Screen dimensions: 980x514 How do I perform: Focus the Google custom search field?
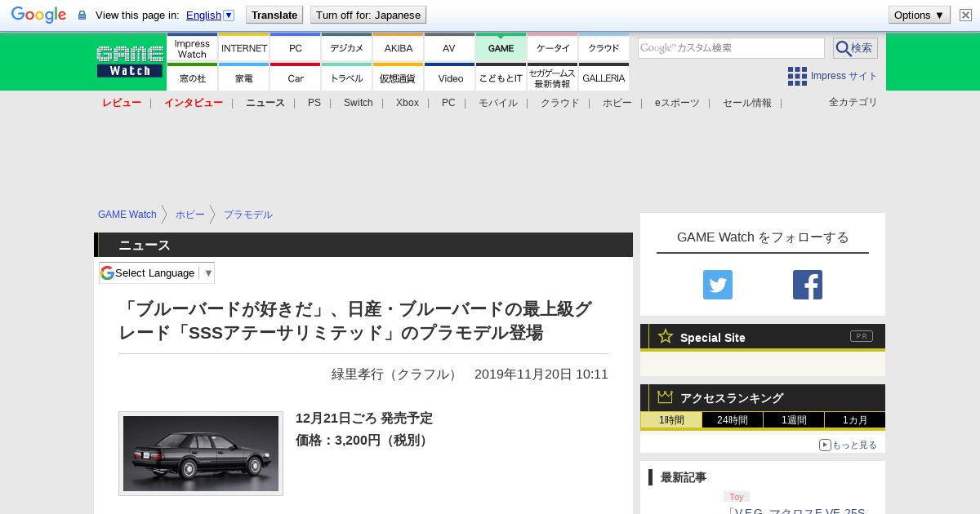tap(731, 48)
